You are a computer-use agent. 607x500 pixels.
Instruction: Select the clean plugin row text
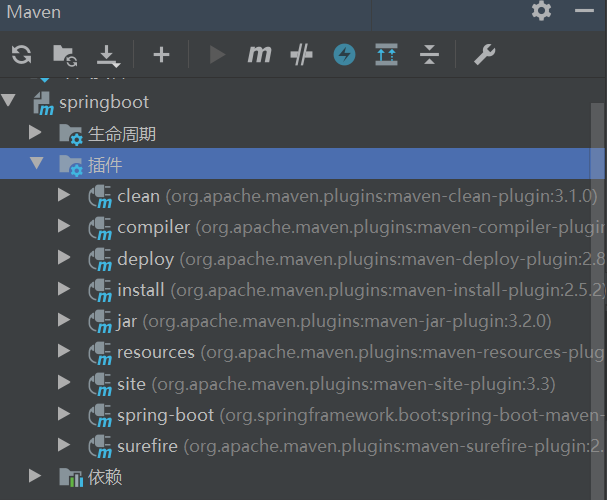click(357, 197)
